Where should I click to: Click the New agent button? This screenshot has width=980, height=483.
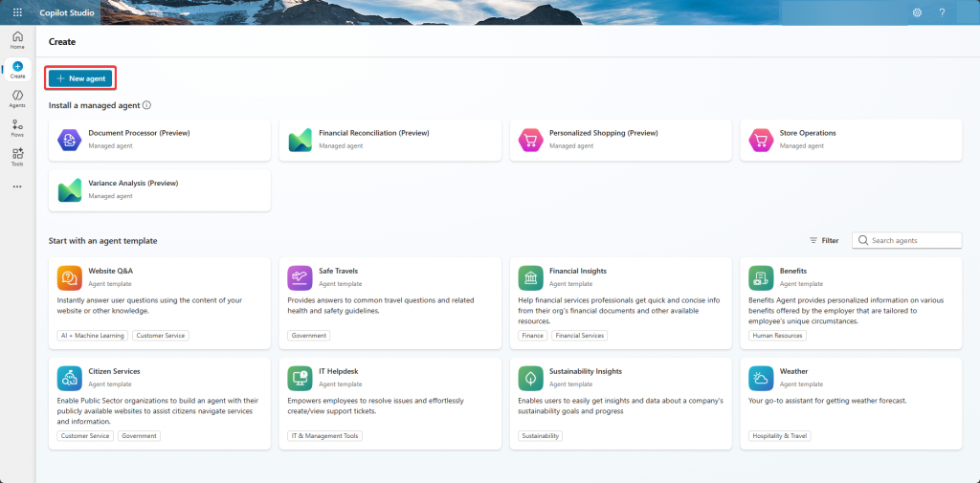point(80,78)
